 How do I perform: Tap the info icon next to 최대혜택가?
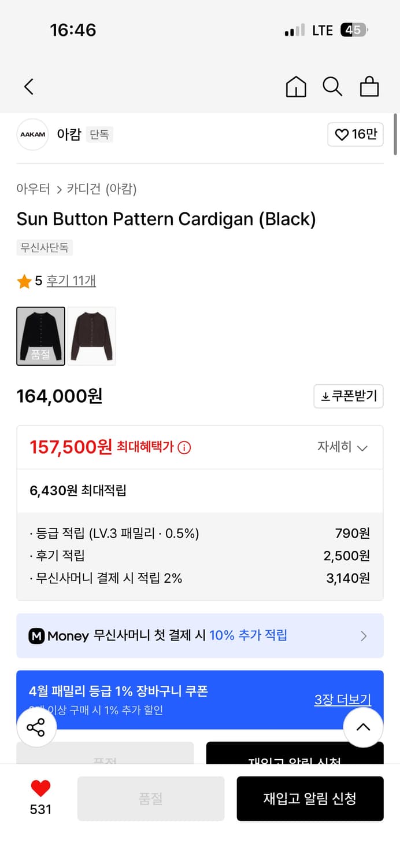point(184,447)
